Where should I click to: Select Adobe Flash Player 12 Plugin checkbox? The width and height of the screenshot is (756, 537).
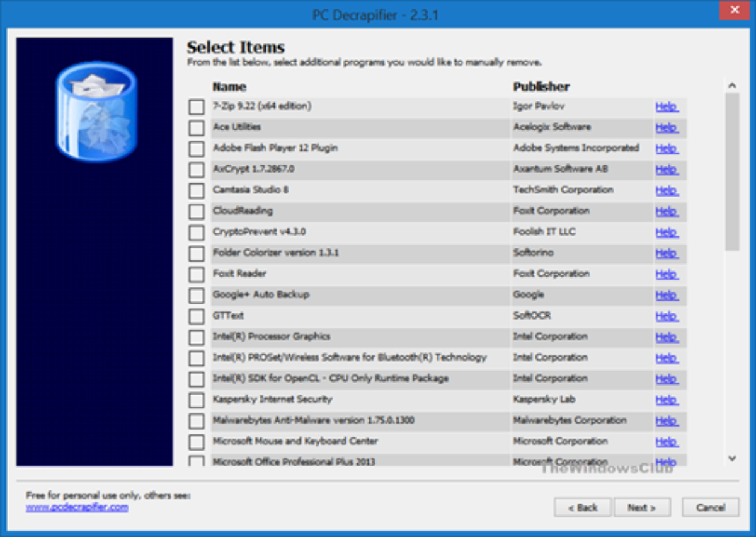[x=197, y=149]
